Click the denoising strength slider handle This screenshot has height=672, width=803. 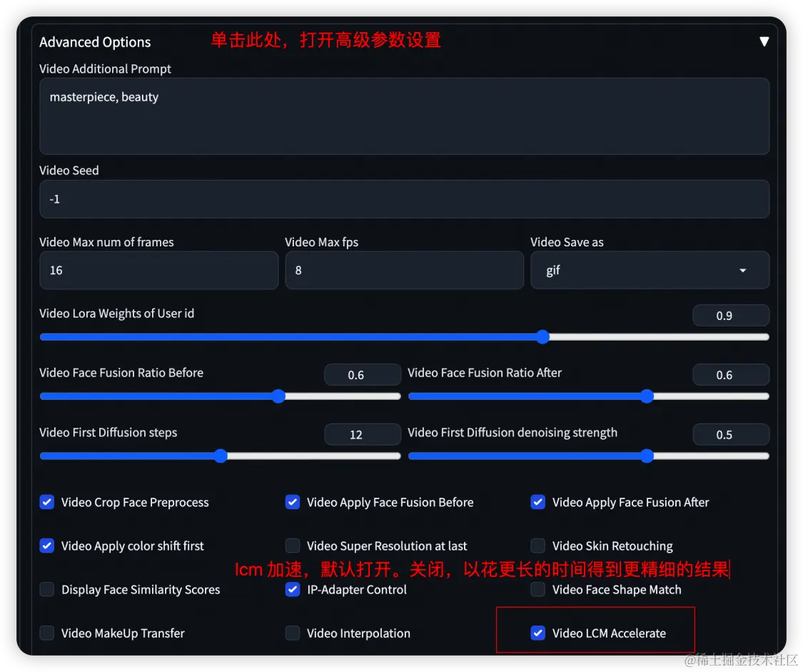(x=647, y=456)
